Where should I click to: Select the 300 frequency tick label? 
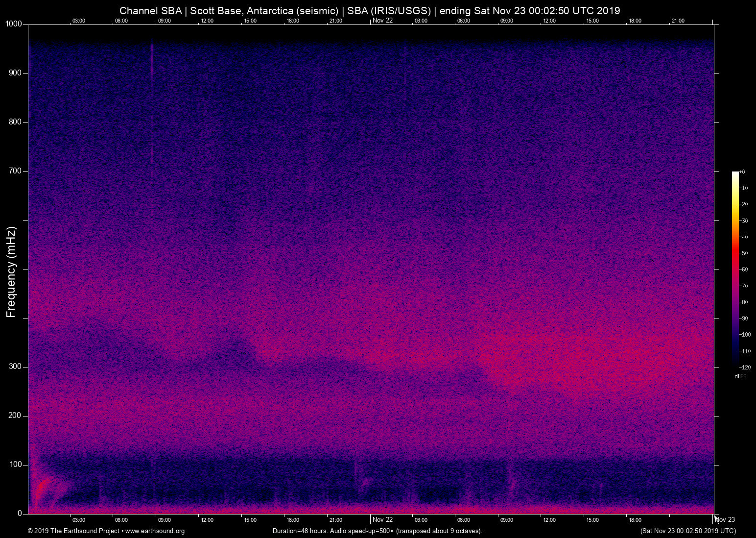(x=15, y=367)
